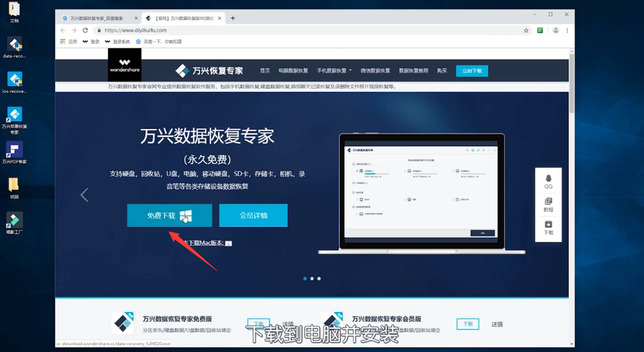Open a new browser tab
The width and height of the screenshot is (644, 352).
[233, 18]
